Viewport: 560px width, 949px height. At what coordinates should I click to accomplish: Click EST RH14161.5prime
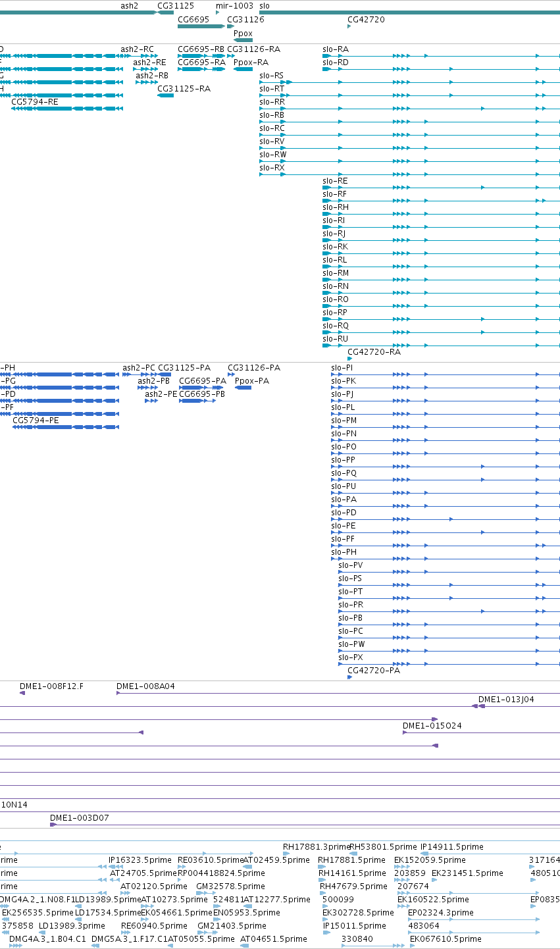click(x=352, y=873)
